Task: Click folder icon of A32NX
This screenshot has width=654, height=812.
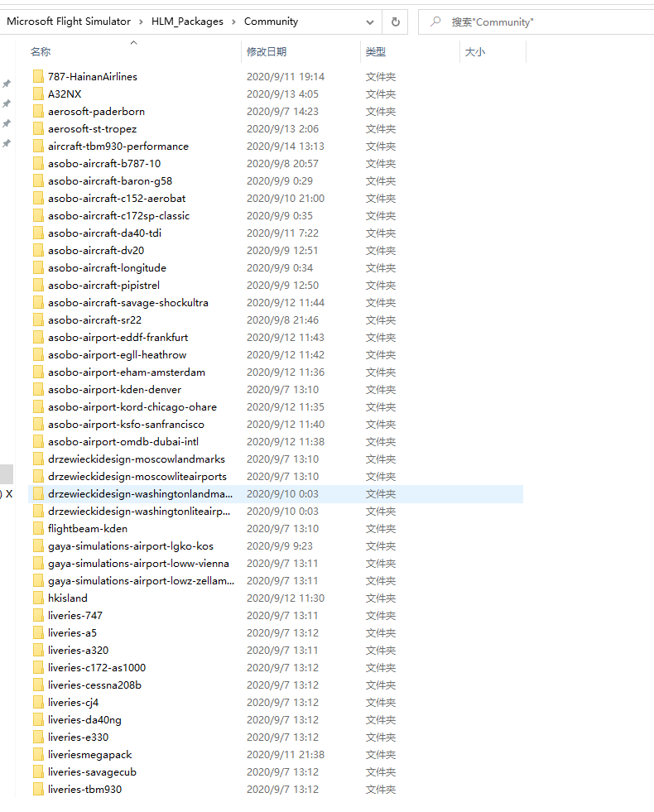Action: [x=38, y=94]
